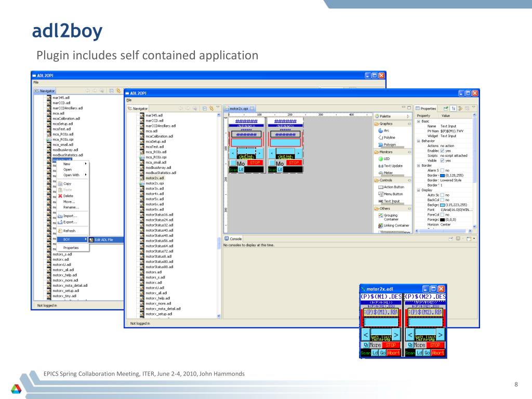Toggle the BackCol alarm checkbox
The width and height of the screenshot is (532, 399).
pos(442,200)
